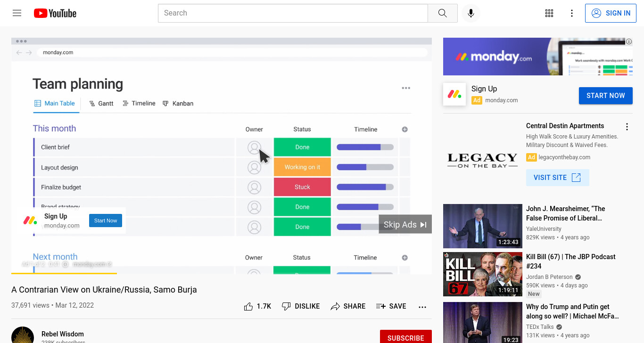Click 'Sign Up' heading in sidebar ad
Screen dimensions: 644x343
coord(484,89)
